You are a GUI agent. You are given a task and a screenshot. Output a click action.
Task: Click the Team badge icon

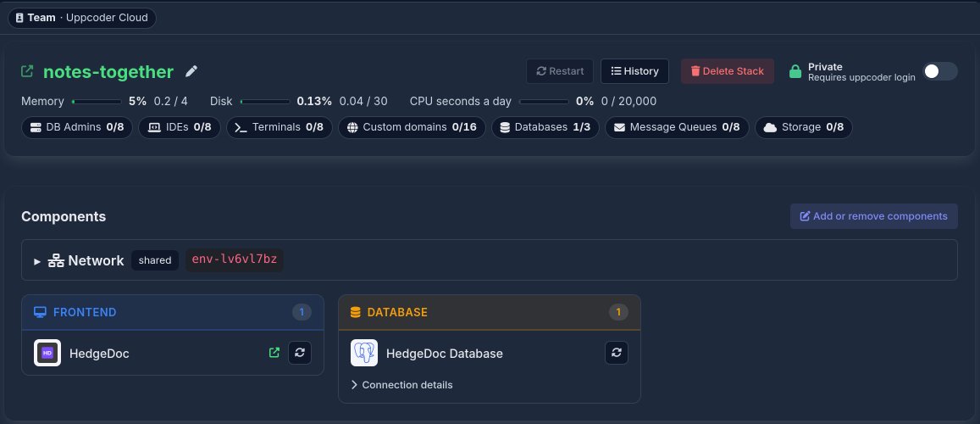point(19,18)
